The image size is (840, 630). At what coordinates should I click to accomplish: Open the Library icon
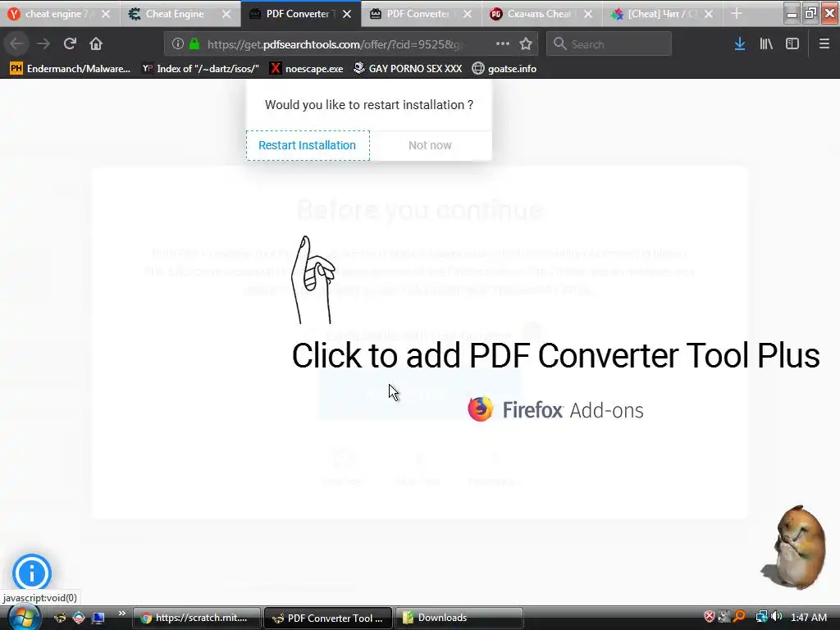(x=766, y=44)
